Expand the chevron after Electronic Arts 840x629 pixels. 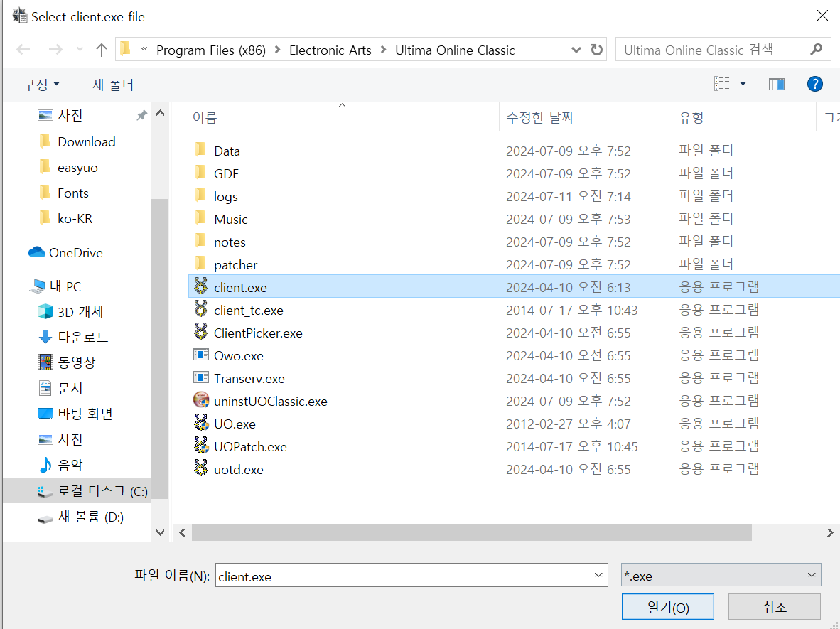(x=384, y=50)
